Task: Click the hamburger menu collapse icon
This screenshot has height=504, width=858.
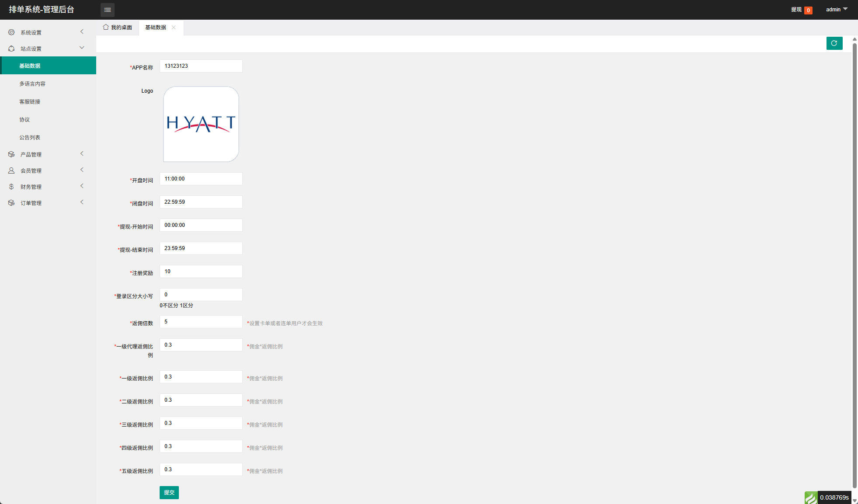Action: [108, 10]
